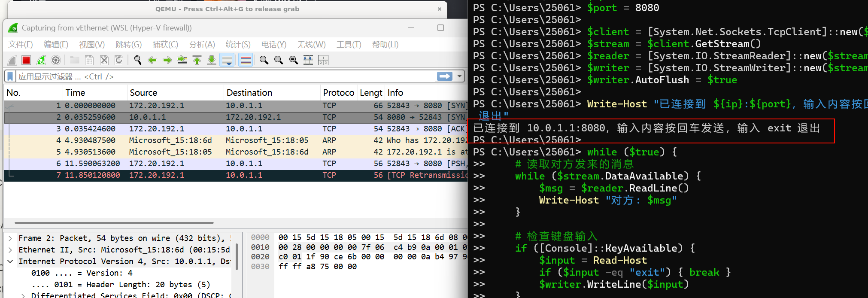This screenshot has height=298, width=868.
Task: Toggle packet list coloring rules
Action: (x=246, y=60)
